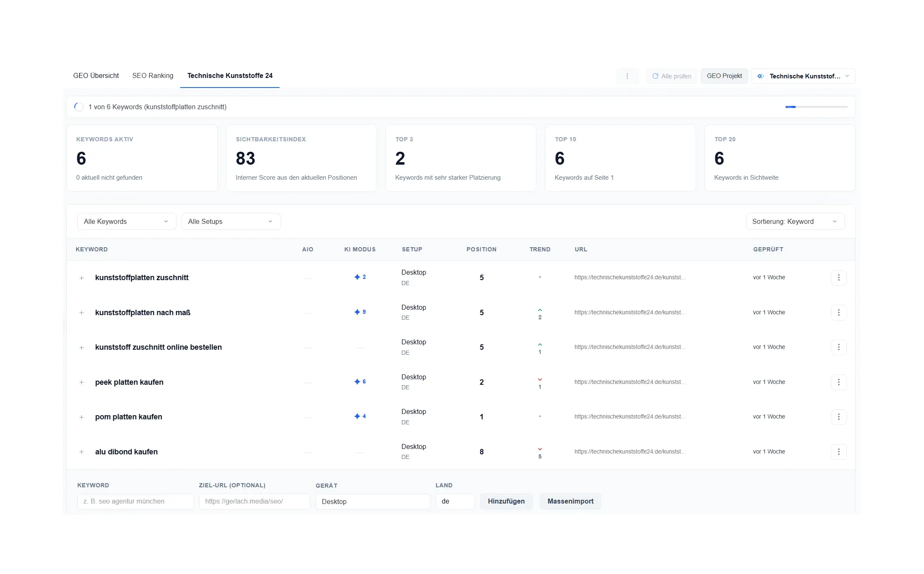Click the keyword check progress bar
Viewport: 924px width, 574px height.
tap(816, 107)
